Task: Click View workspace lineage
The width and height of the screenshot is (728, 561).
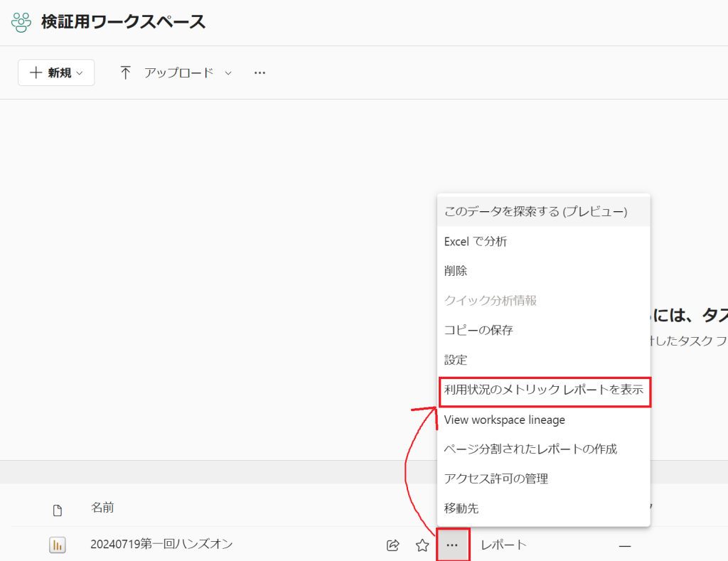Action: [504, 420]
